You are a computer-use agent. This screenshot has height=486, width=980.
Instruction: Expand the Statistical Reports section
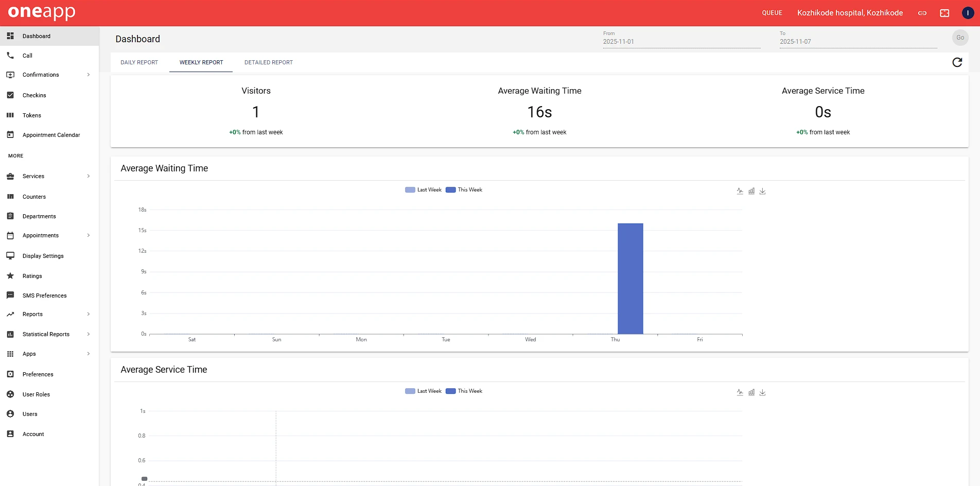click(45, 334)
